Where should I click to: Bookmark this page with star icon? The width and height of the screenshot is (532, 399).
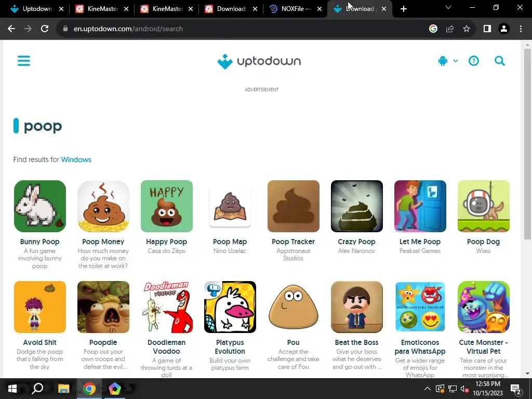[x=467, y=29]
